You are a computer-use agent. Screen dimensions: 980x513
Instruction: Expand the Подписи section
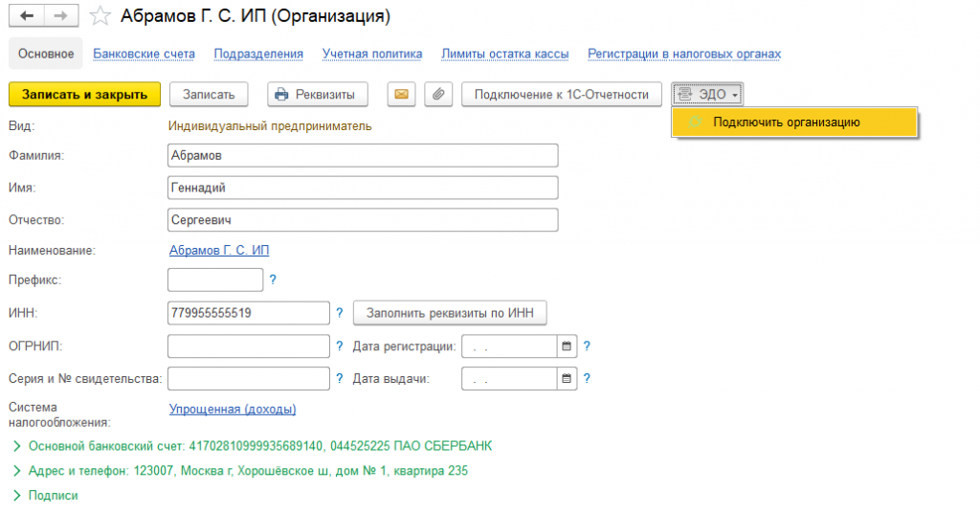click(17, 496)
